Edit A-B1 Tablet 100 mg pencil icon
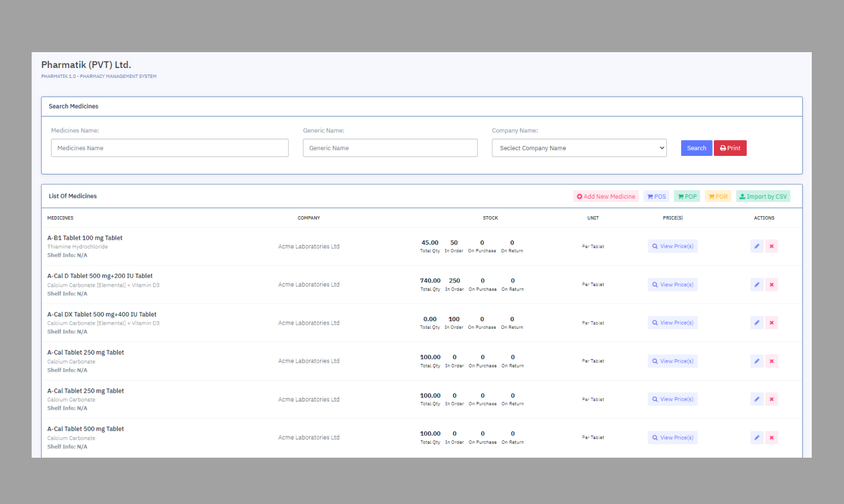The height and width of the screenshot is (504, 844). pyautogui.click(x=757, y=246)
